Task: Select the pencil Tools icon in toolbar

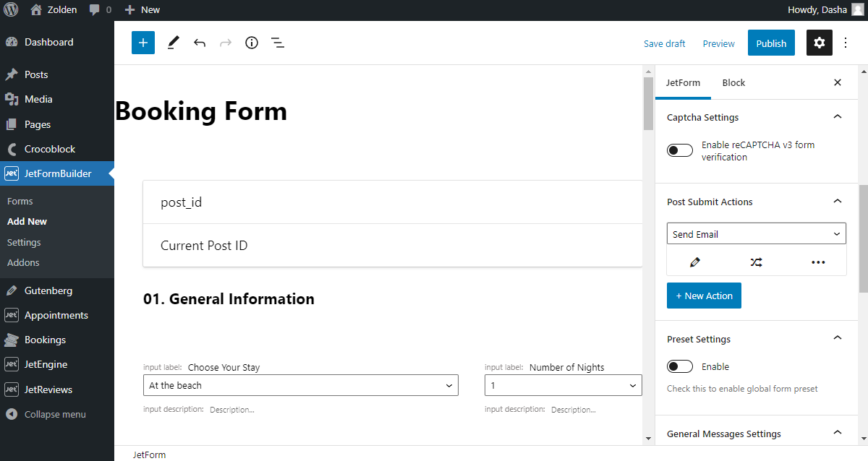Action: 173,43
